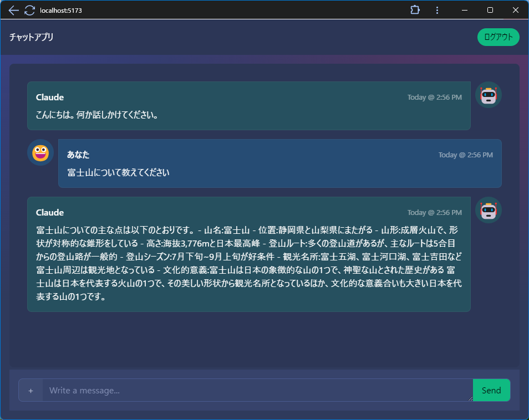
Task: Maximize the browser window
Action: (490, 10)
